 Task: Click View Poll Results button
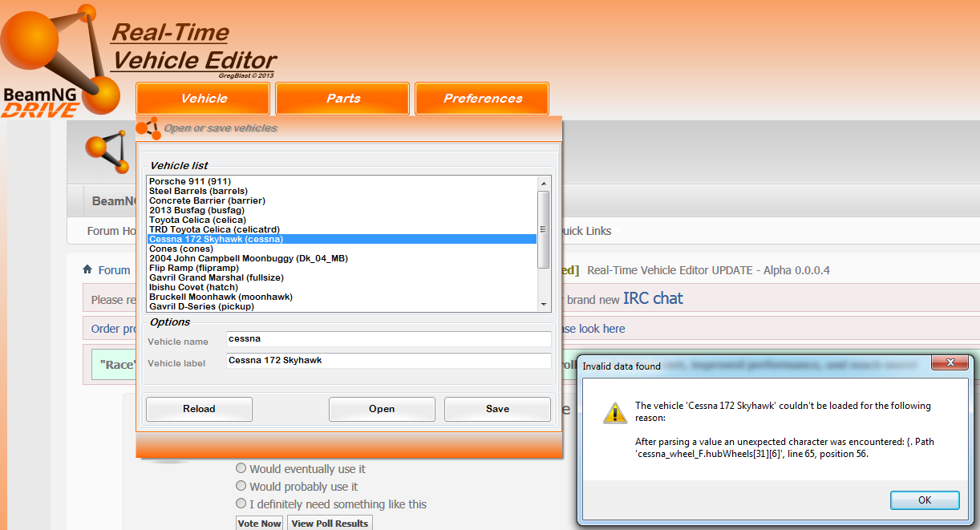(x=330, y=523)
